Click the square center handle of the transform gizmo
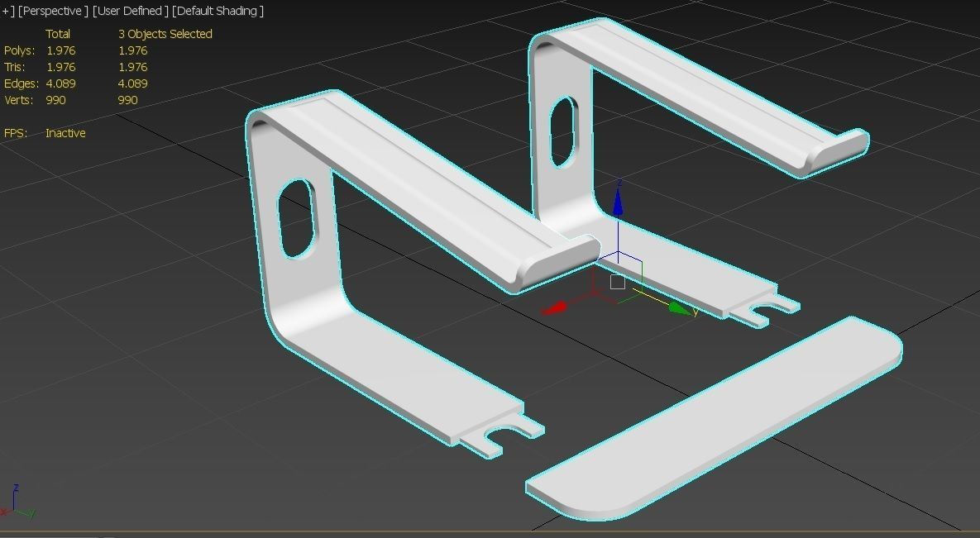Image resolution: width=980 pixels, height=538 pixels. point(618,283)
